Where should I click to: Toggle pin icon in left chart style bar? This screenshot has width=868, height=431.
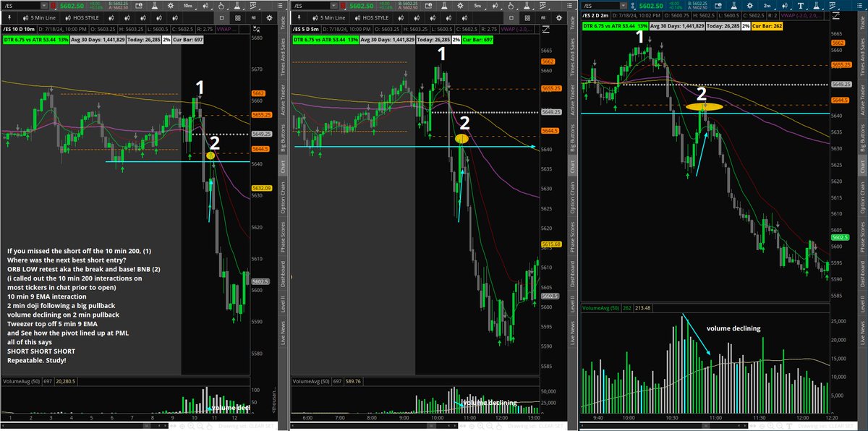pyautogui.click(x=10, y=17)
